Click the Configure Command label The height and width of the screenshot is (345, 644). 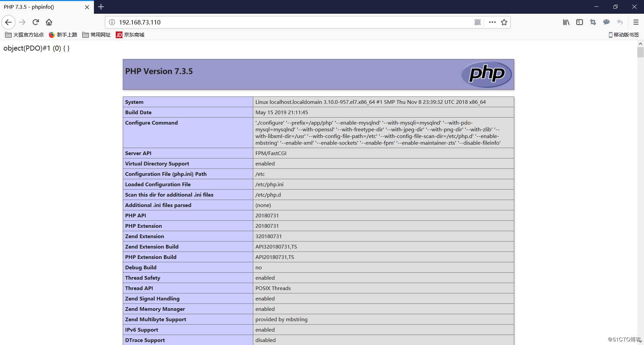[x=151, y=123]
